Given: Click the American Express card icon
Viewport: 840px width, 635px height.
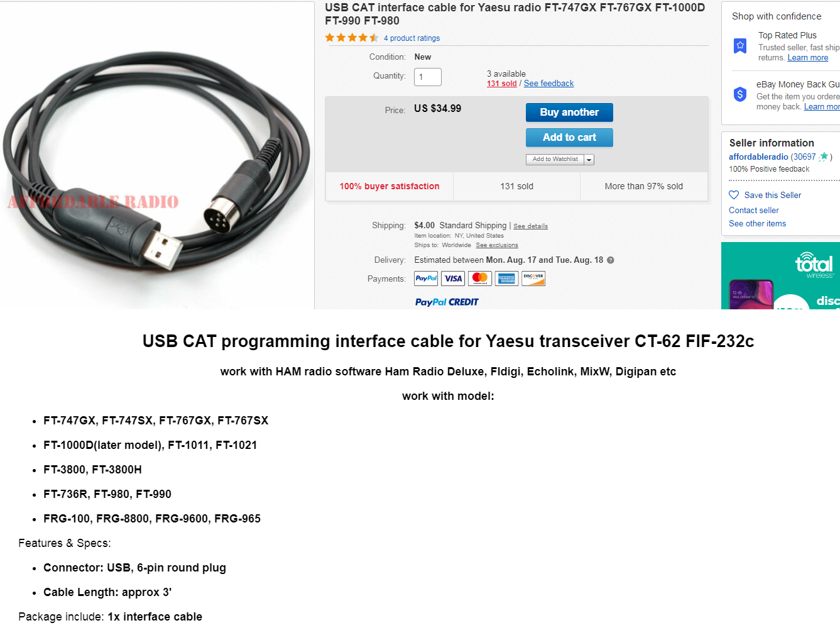Looking at the screenshot, I should pyautogui.click(x=506, y=279).
